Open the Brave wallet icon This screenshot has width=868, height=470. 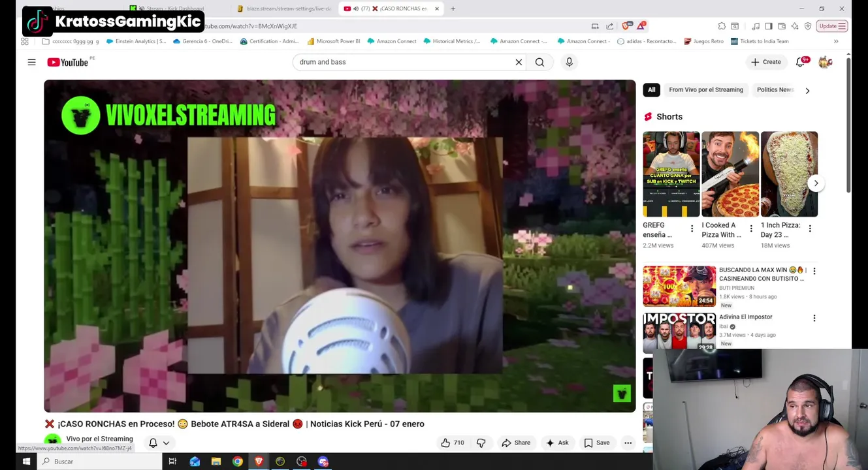(x=782, y=26)
